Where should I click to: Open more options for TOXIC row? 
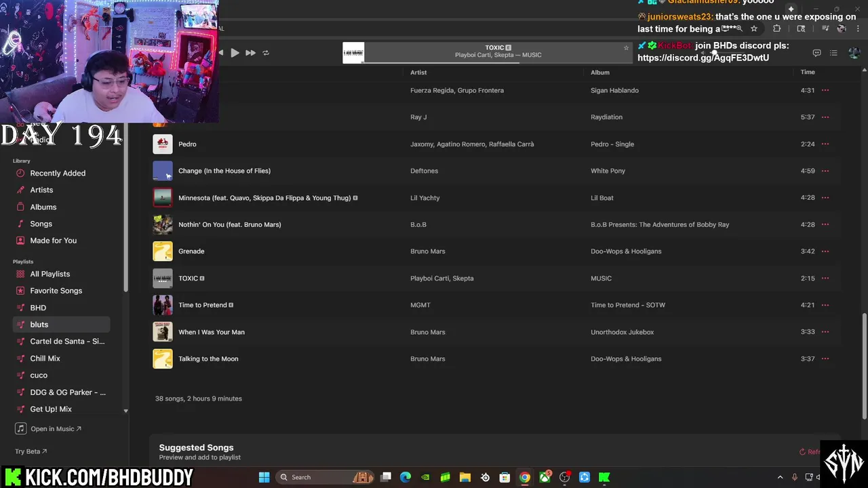825,279
